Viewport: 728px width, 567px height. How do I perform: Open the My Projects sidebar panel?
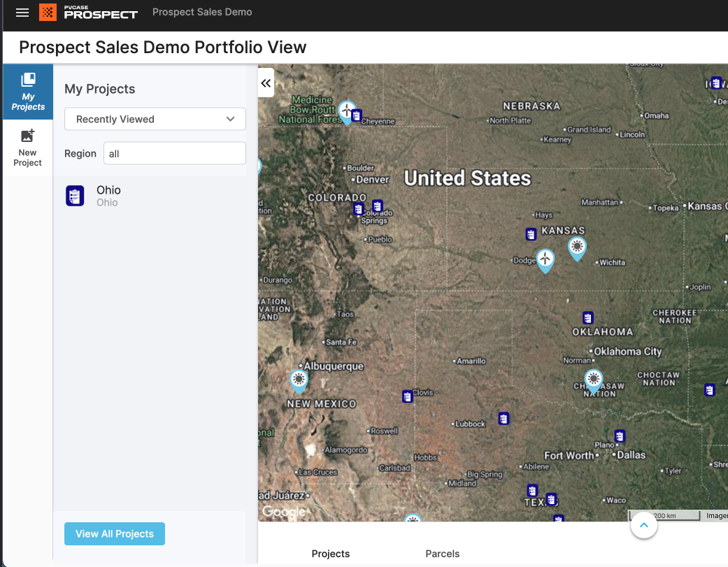28,92
